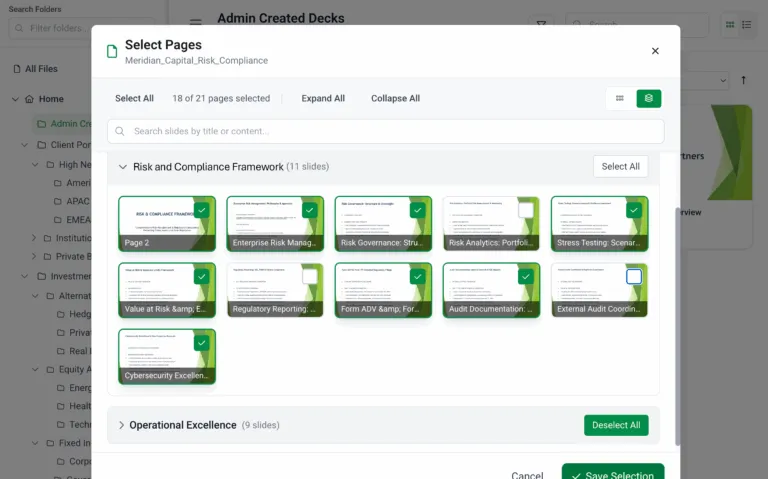Open All Files in folder tree
Image resolution: width=768 pixels, height=479 pixels.
pyautogui.click(x=41, y=69)
